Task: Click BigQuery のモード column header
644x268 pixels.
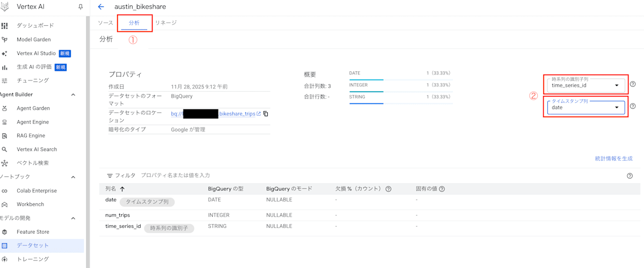Action: [x=289, y=189]
